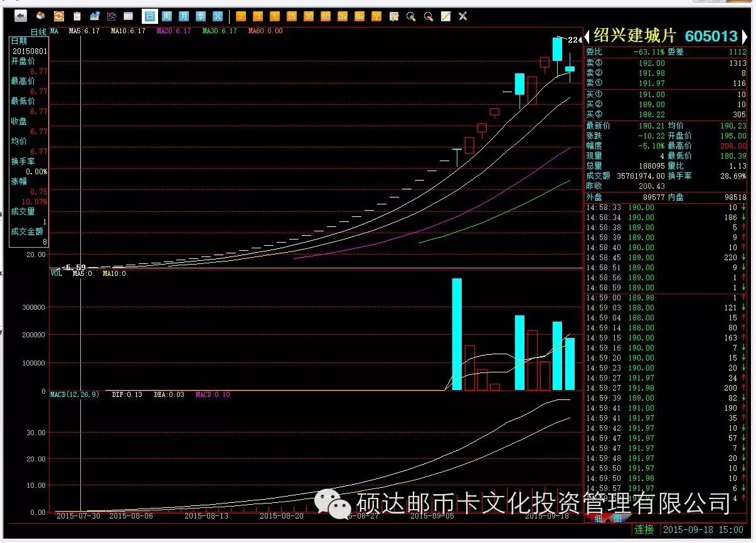Click the 14:59:03 trade tick row
The width and height of the screenshot is (756, 543).
[x=666, y=308]
